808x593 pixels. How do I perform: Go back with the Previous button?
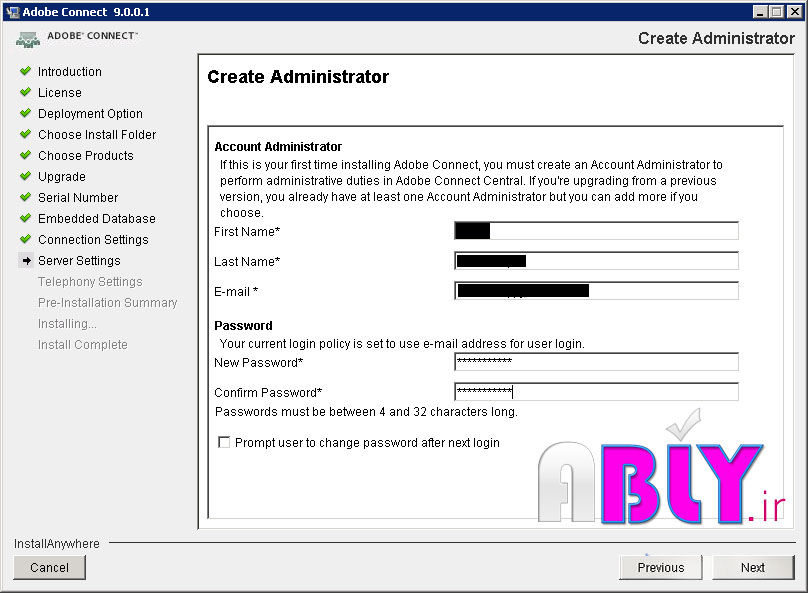pyautogui.click(x=661, y=567)
